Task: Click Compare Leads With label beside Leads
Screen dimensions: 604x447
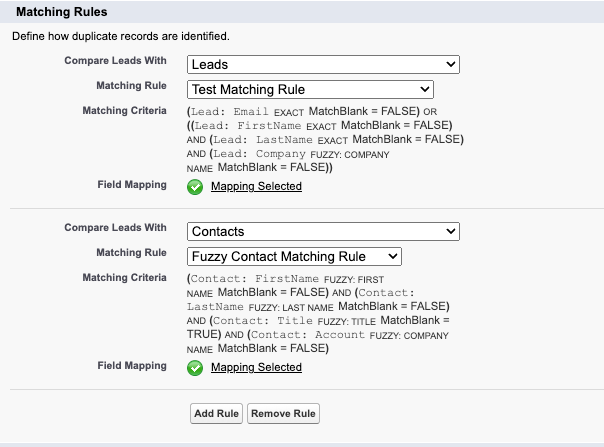Action: (x=115, y=60)
